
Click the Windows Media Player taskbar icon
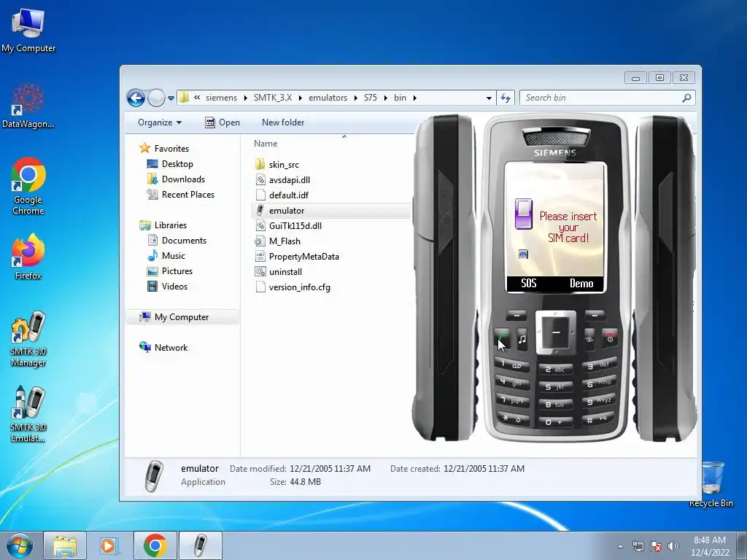(x=109, y=545)
